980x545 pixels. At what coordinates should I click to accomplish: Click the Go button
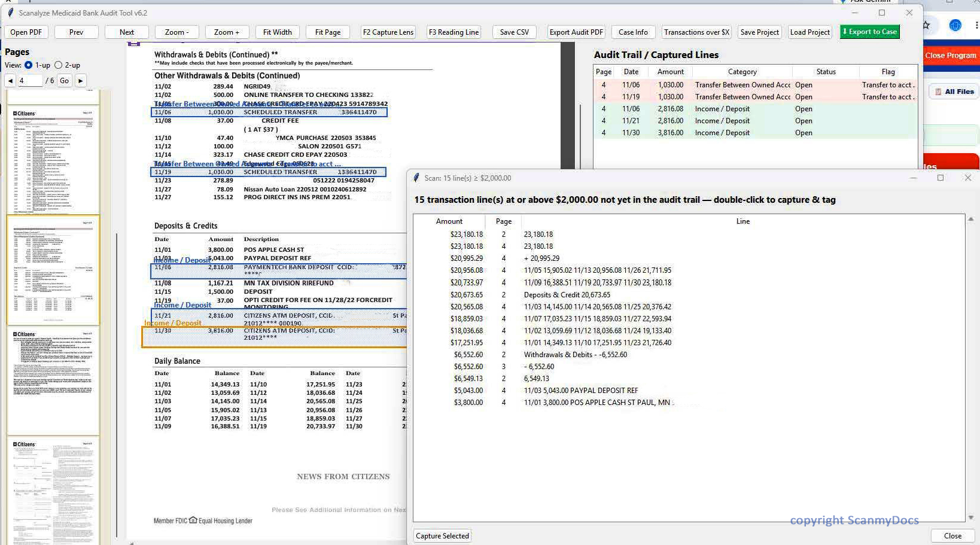[x=64, y=80]
